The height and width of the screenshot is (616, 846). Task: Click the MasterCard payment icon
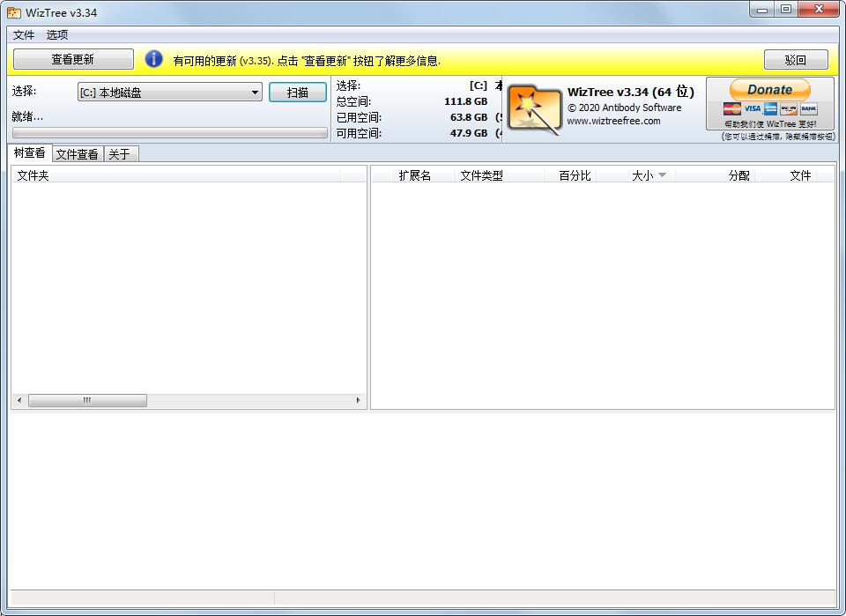click(x=731, y=109)
